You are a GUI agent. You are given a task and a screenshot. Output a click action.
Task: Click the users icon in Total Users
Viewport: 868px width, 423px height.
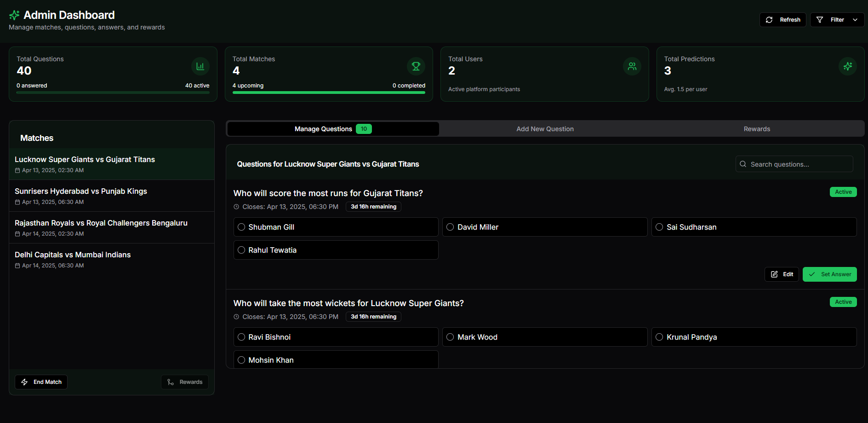632,66
